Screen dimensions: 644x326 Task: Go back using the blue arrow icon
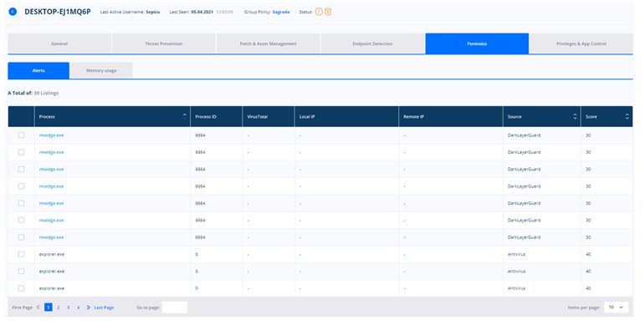click(x=13, y=12)
